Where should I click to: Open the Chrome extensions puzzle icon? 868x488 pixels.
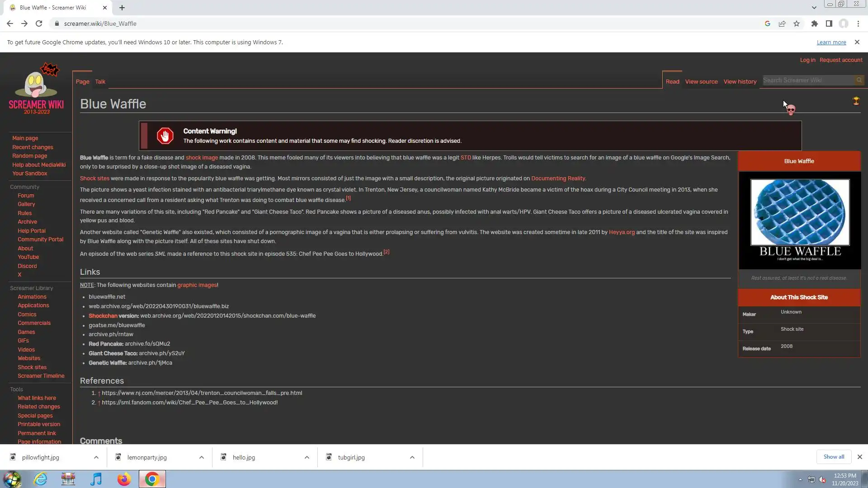click(814, 23)
